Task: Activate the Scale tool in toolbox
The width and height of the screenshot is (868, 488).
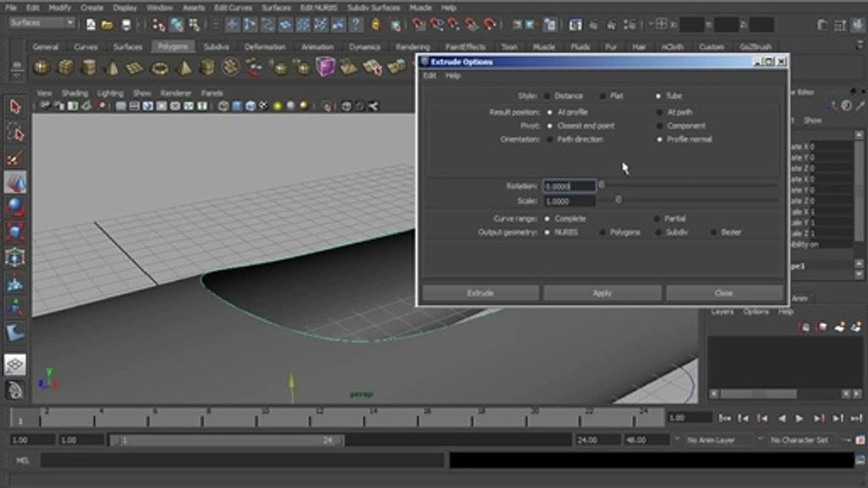Action: [15, 232]
